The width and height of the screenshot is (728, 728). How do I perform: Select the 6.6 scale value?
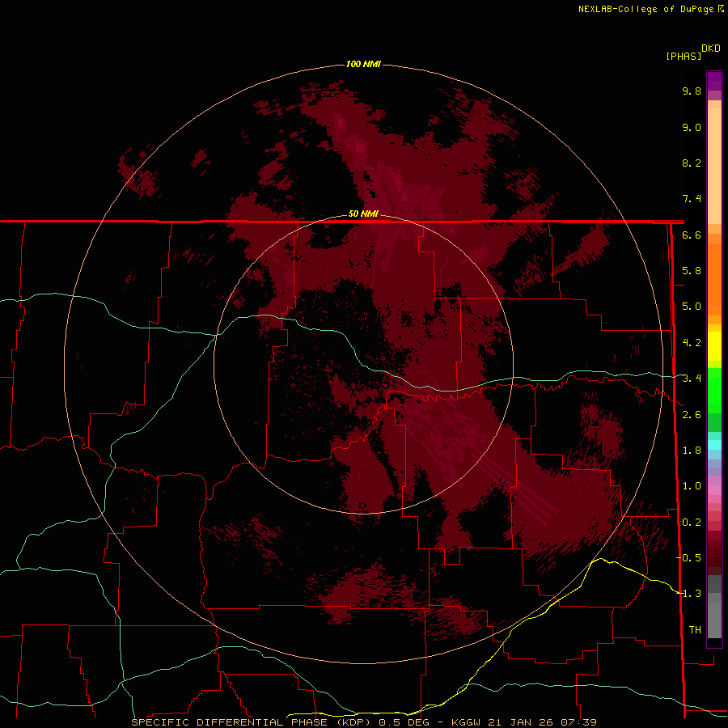(x=692, y=235)
